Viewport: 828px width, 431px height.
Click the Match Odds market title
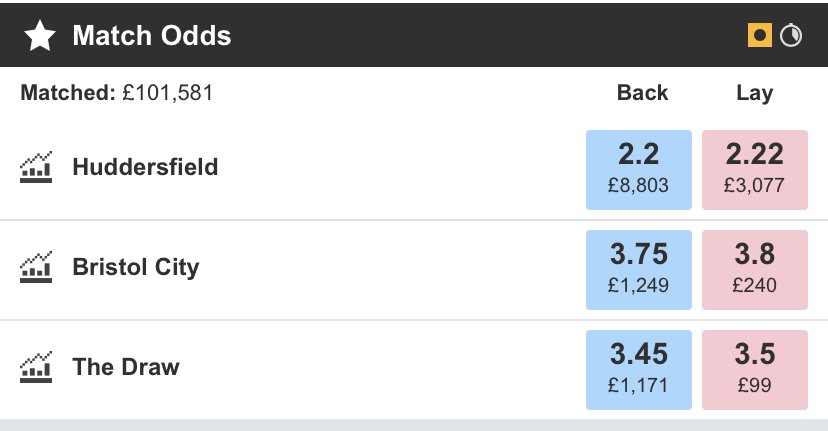tap(151, 37)
